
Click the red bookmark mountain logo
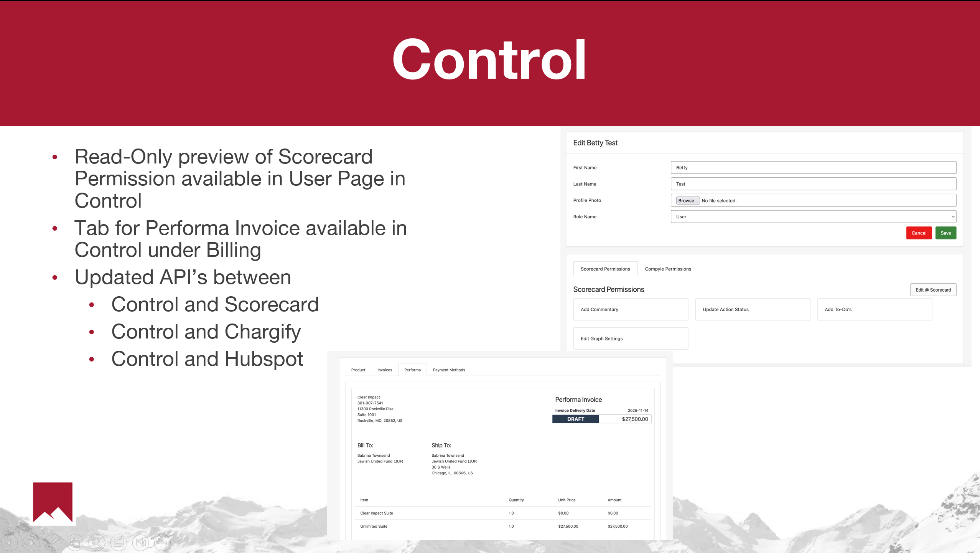(53, 503)
